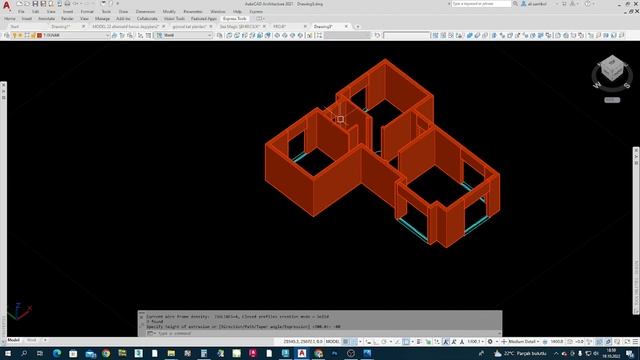Click the new drawing tab plus button
This screenshot has height=360, width=640.
[358, 27]
